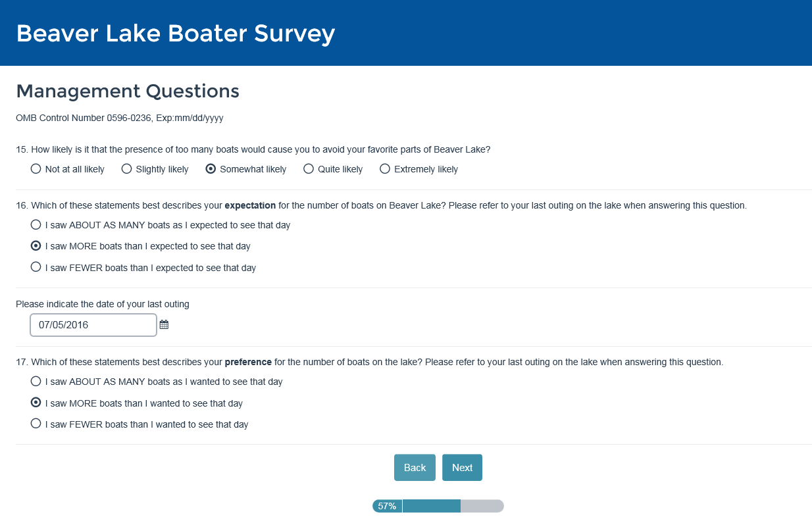Click the Beaver Lake Boater Survey title
Screen dimensions: 812x527
176,33
